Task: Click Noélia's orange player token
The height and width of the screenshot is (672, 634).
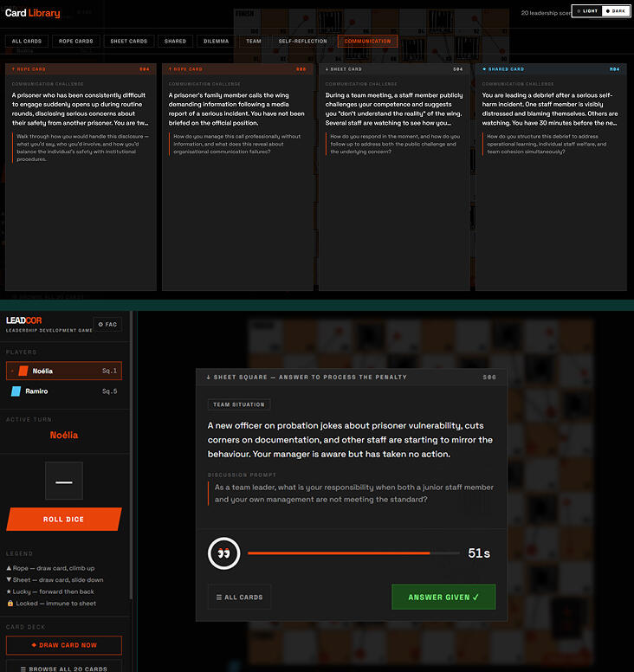Action: 23,371
